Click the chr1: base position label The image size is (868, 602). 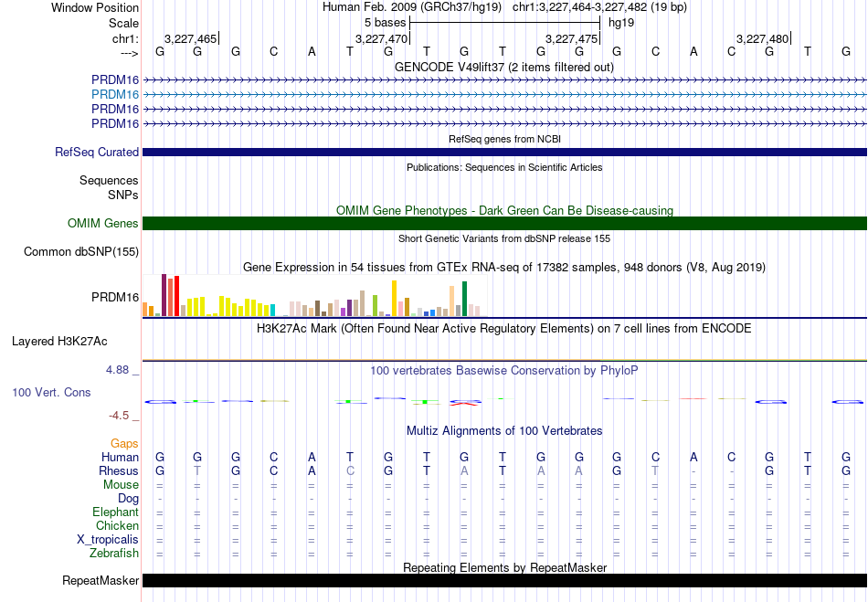(125, 38)
